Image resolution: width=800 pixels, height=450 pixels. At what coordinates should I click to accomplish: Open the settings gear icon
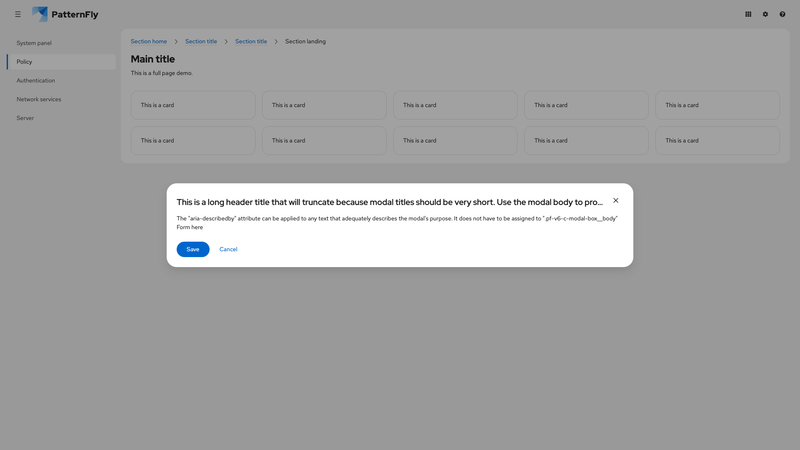pyautogui.click(x=765, y=14)
